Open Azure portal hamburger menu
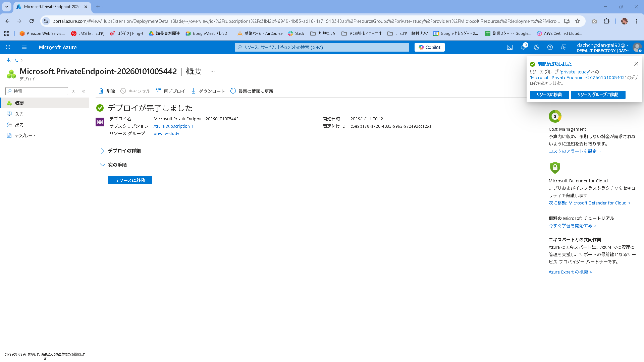This screenshot has height=362, width=644. click(x=24, y=47)
